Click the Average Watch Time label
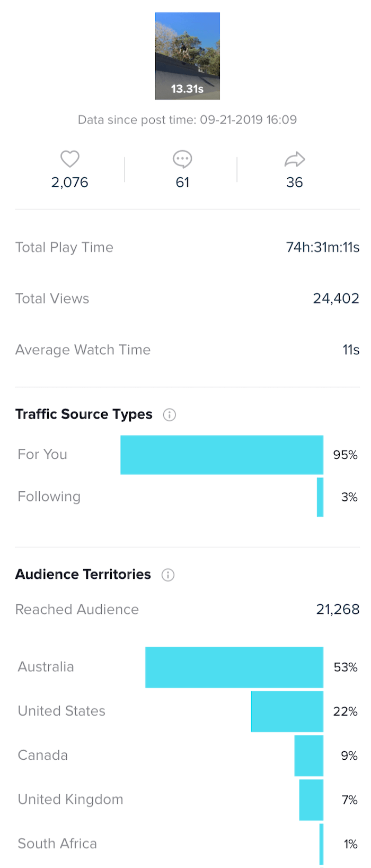Image resolution: width=371 pixels, height=868 pixels. 83,350
